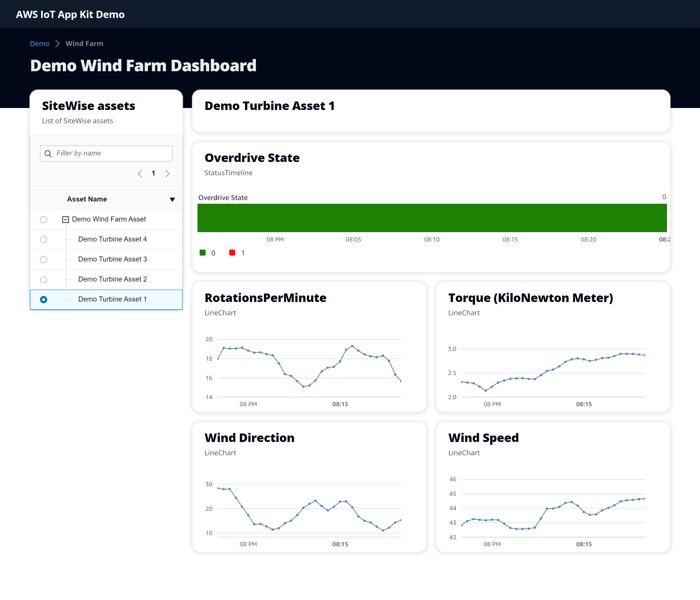Select Demo Turbine Asset 4 radio button

coord(43,239)
